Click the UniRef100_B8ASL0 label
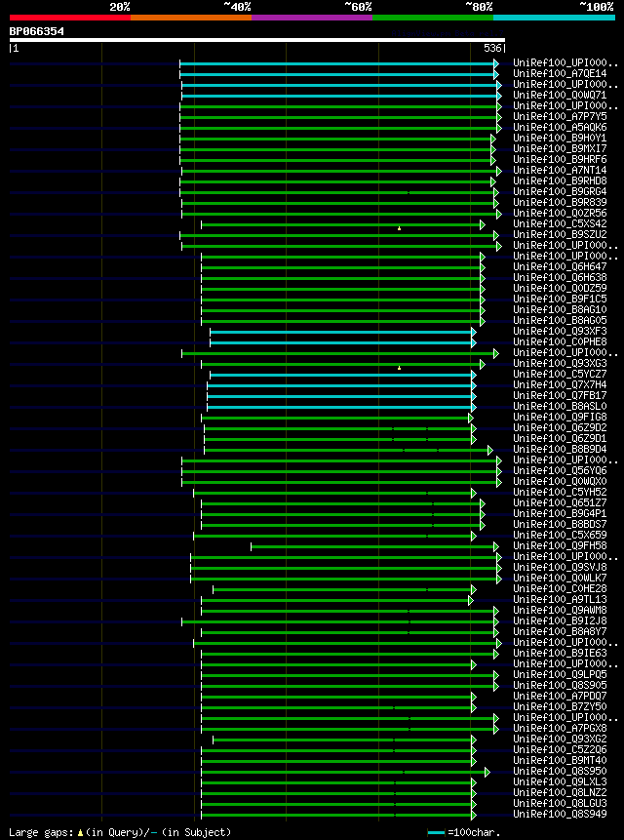 tap(560, 406)
